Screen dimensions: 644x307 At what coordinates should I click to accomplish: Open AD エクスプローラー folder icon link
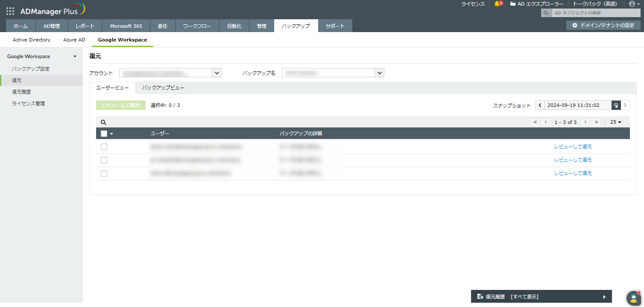pos(537,4)
